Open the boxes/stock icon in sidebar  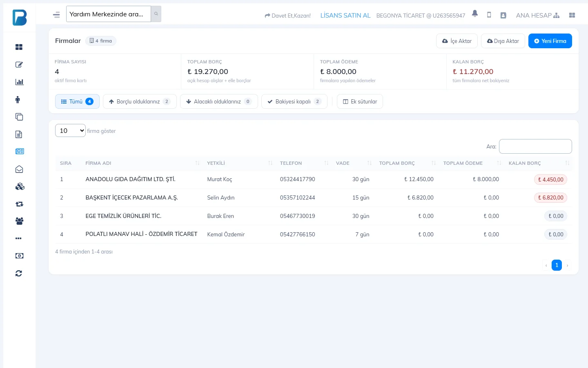point(20,186)
